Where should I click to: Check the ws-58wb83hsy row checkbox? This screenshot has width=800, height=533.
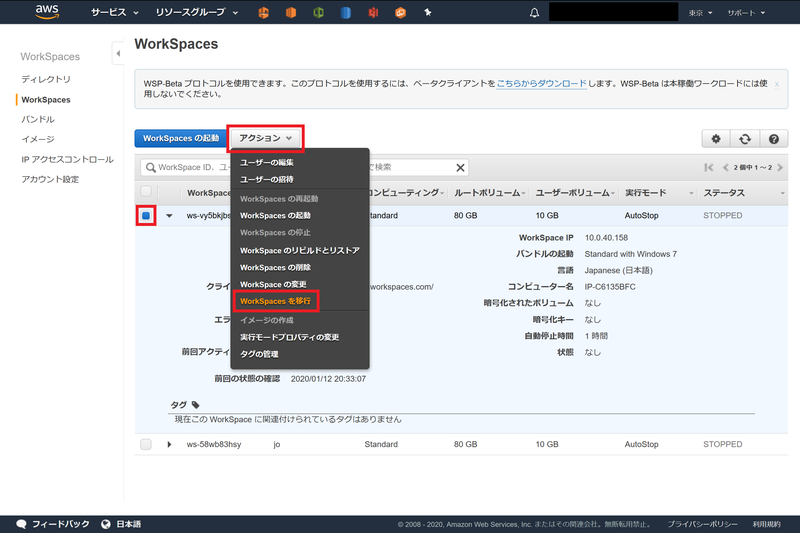pyautogui.click(x=146, y=444)
